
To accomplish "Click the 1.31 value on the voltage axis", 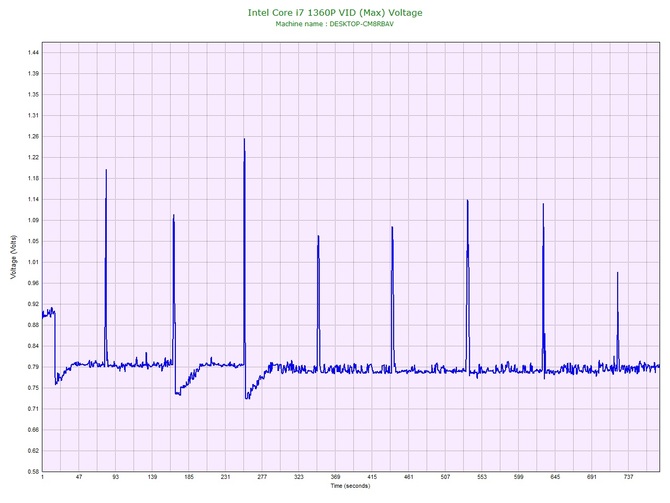I will tap(33, 115).
